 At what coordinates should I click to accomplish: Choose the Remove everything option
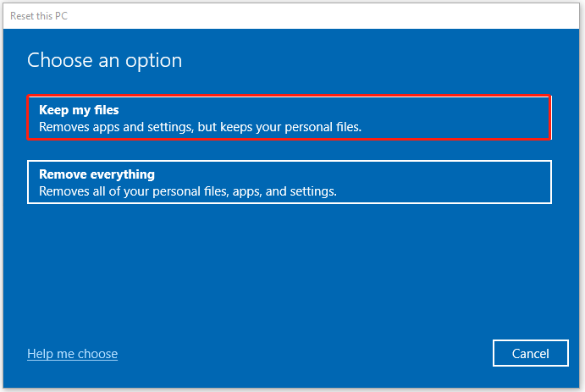click(289, 182)
